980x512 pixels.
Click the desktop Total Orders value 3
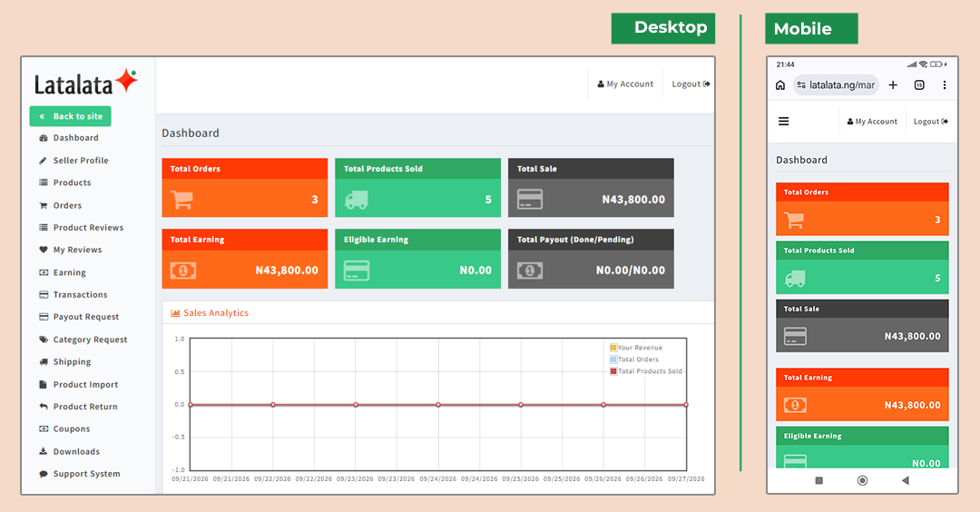pos(315,200)
